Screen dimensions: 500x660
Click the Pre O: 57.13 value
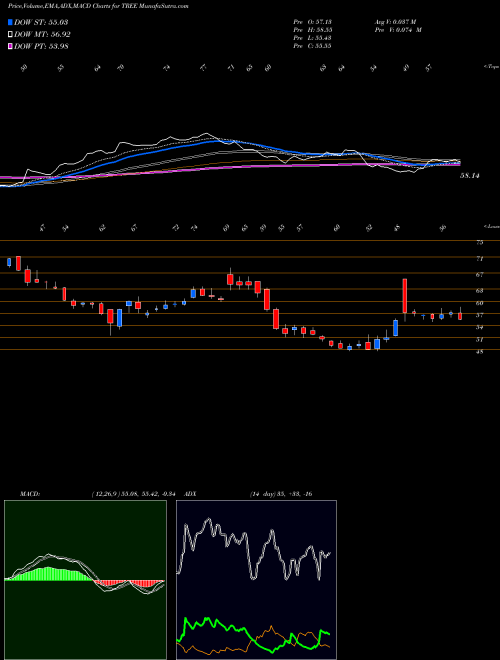(x=312, y=21)
